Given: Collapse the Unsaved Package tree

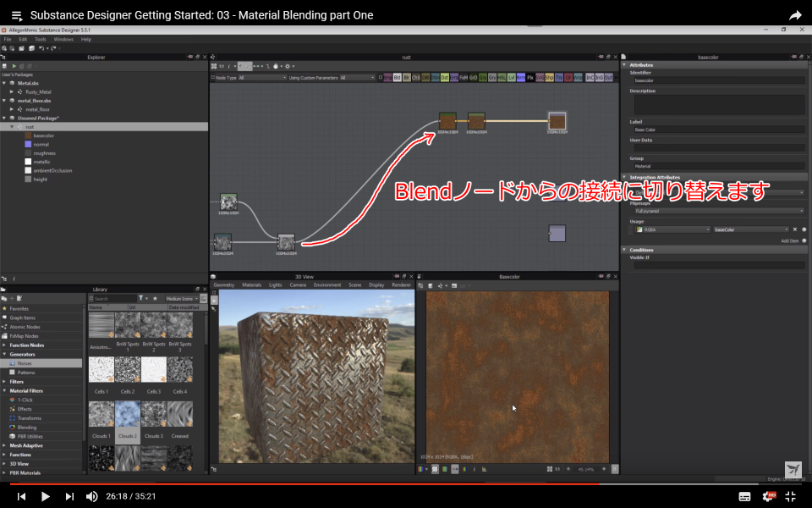Looking at the screenshot, I should tap(4, 119).
